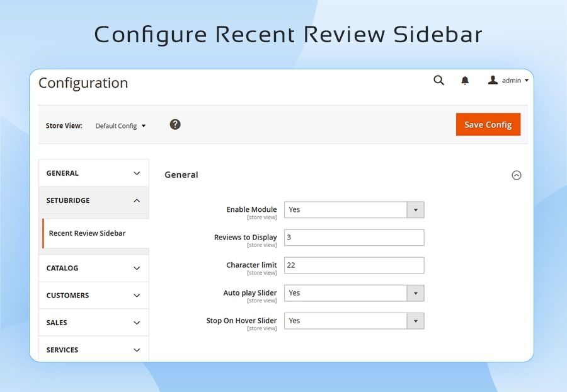Expand the CATALOG sidebar tab
Viewport: 567px width, 392px height.
point(93,268)
